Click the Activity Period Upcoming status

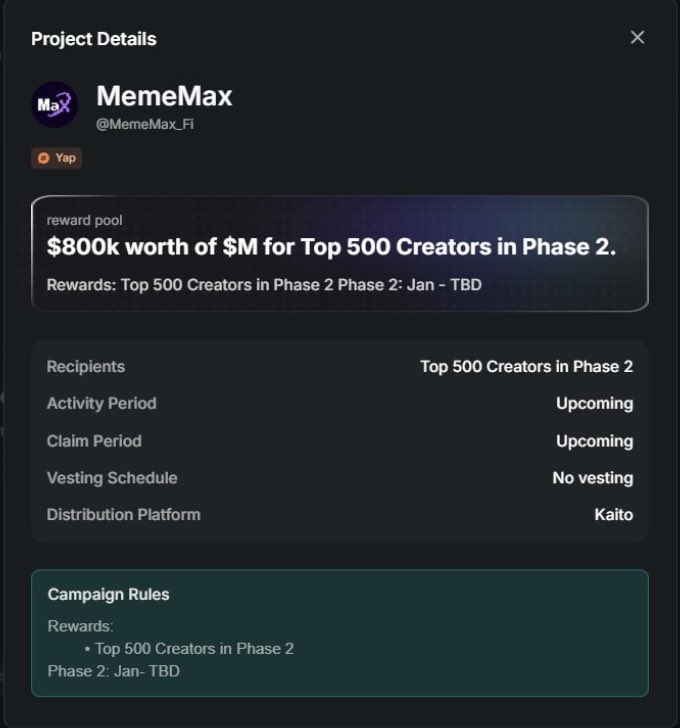click(594, 403)
